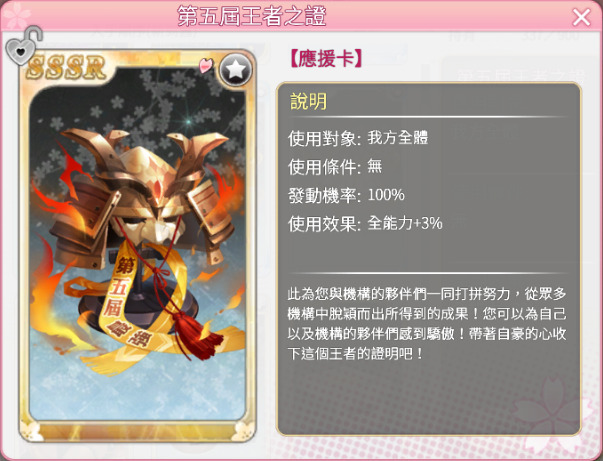Click the flavor text paragraph below the divider
The width and height of the screenshot is (603, 461).
coord(427,324)
